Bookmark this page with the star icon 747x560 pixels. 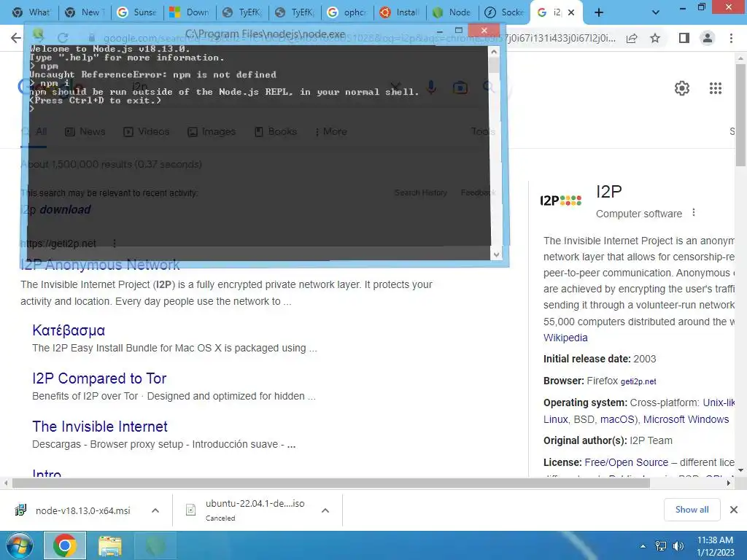click(x=655, y=38)
